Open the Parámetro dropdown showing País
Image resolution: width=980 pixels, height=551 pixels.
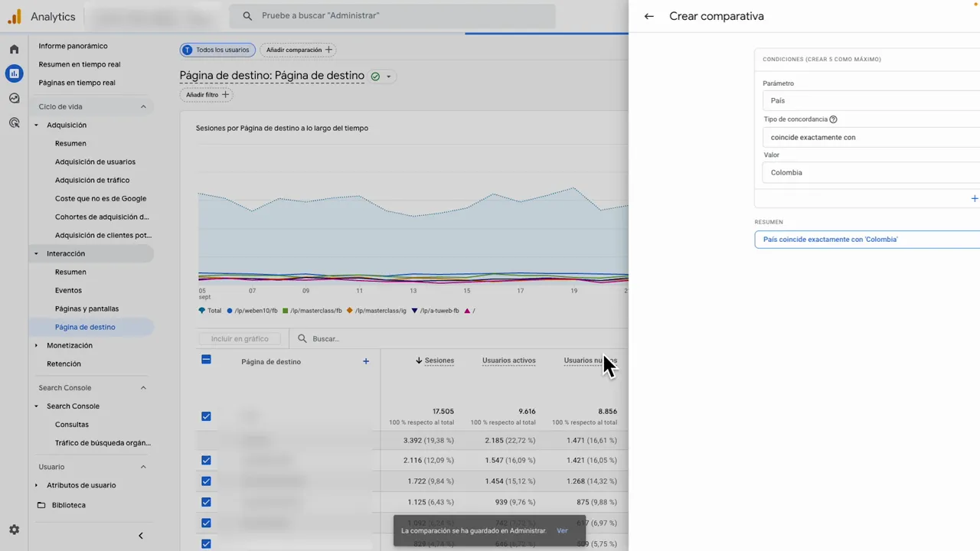tap(871, 100)
